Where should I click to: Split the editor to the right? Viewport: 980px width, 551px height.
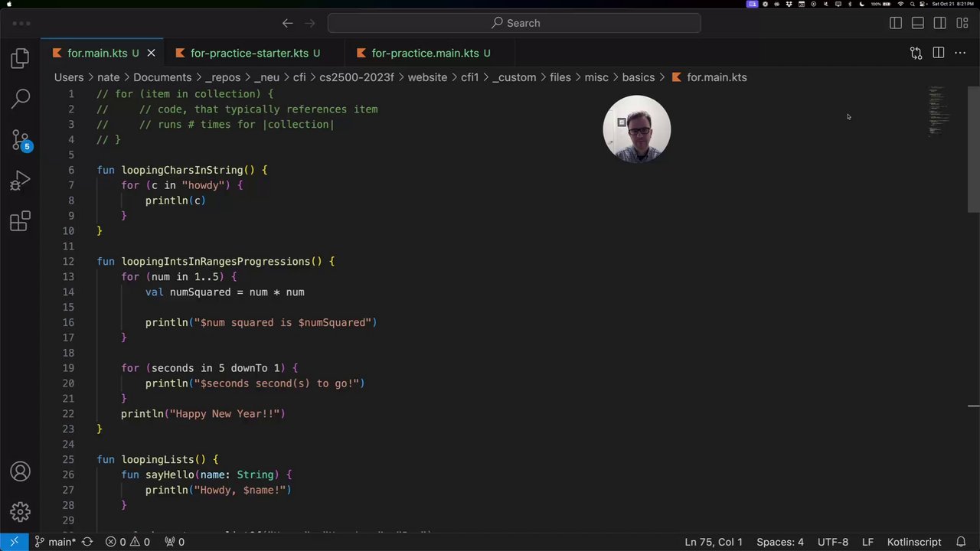(x=938, y=53)
